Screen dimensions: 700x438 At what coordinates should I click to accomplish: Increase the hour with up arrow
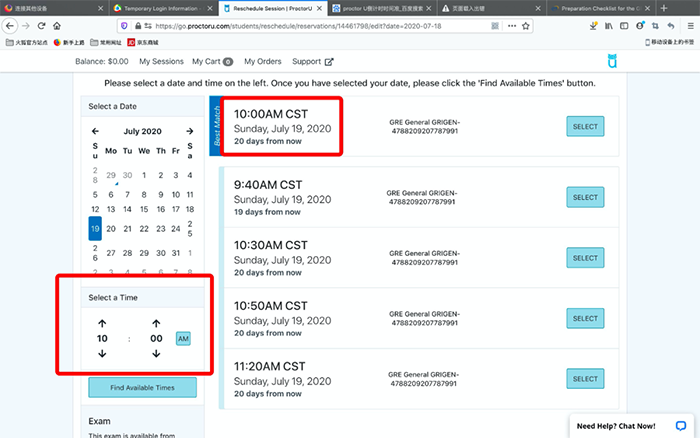(102, 322)
